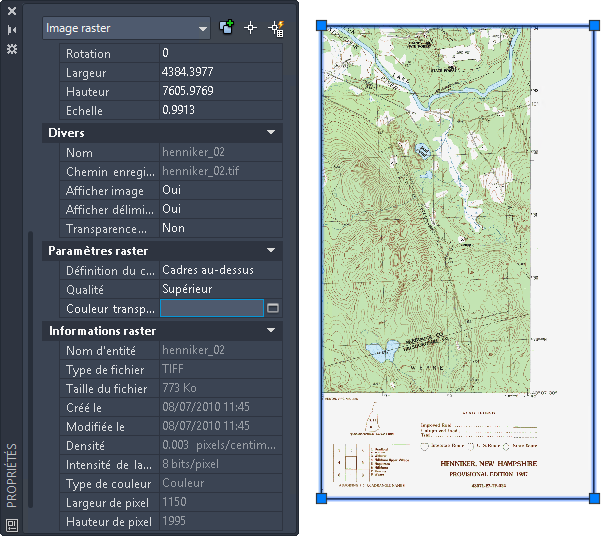Click the bottom-right image grip handle
Image resolution: width=601 pixels, height=536 pixels.
[594, 498]
